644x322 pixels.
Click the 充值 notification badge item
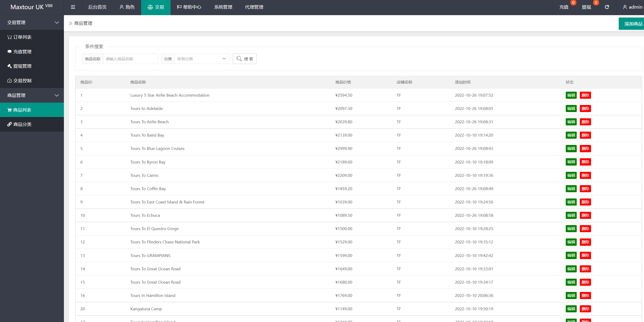pos(564,7)
